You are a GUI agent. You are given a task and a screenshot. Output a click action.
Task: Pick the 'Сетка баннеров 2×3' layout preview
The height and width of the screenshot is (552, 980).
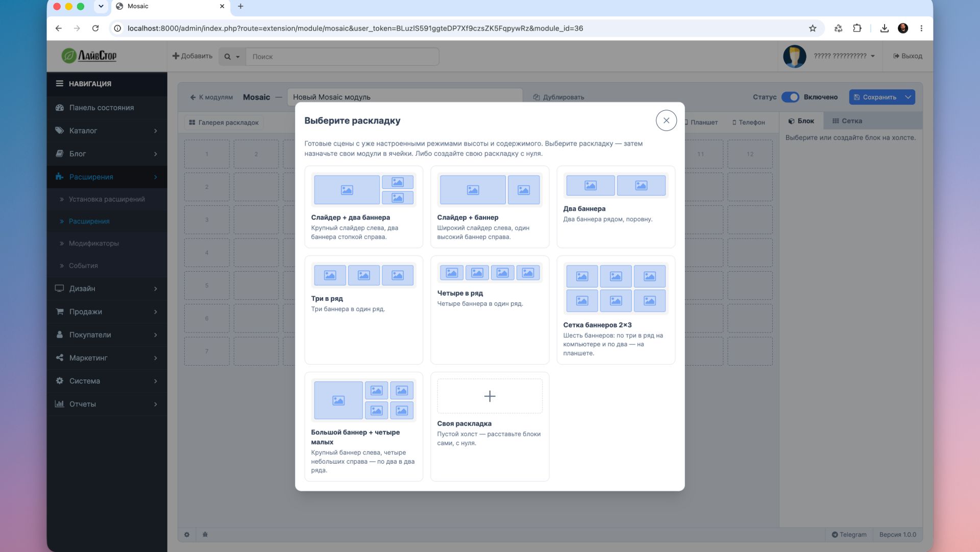616,289
